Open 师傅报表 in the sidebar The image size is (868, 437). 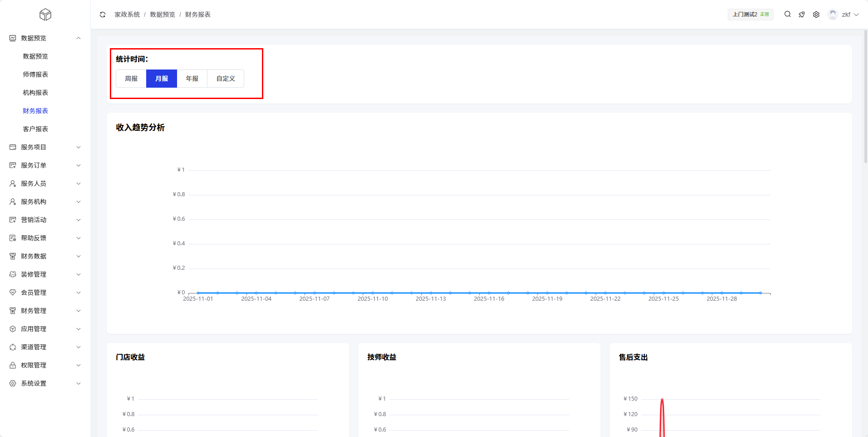[x=35, y=74]
